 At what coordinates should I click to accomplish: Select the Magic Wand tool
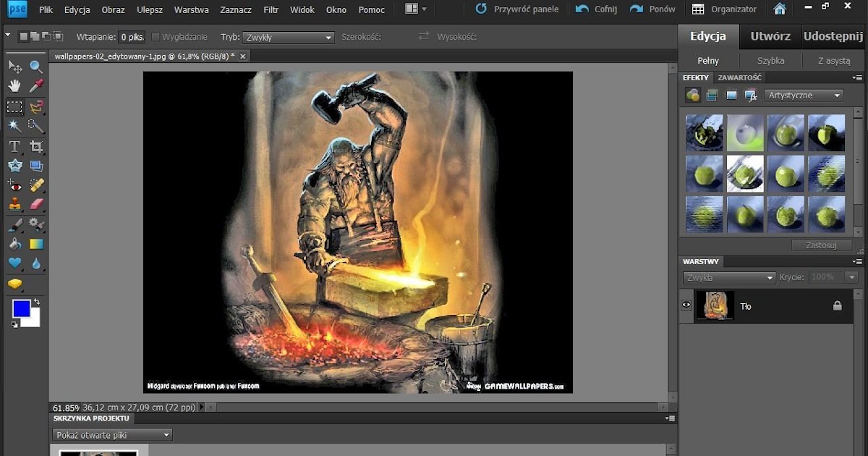(x=14, y=126)
